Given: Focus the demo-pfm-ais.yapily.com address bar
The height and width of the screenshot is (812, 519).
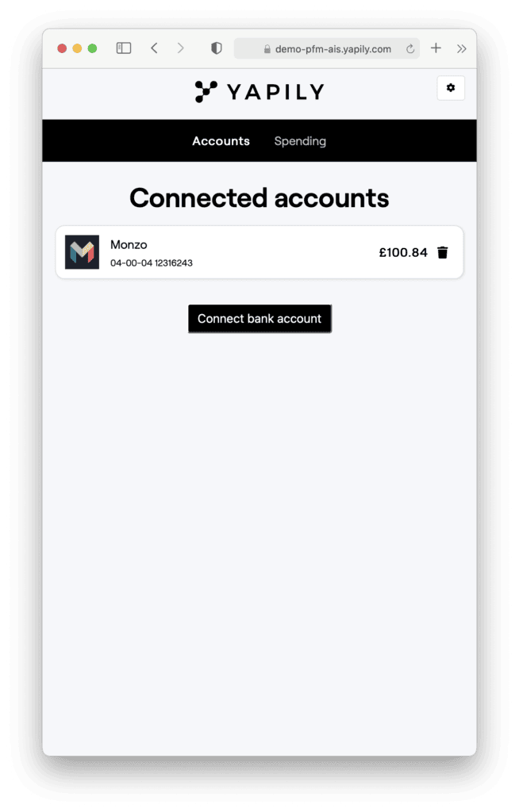Looking at the screenshot, I should pos(327,48).
